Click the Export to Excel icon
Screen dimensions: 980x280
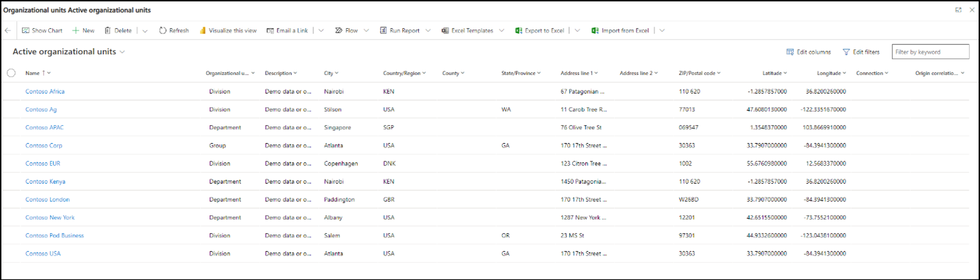tap(519, 30)
